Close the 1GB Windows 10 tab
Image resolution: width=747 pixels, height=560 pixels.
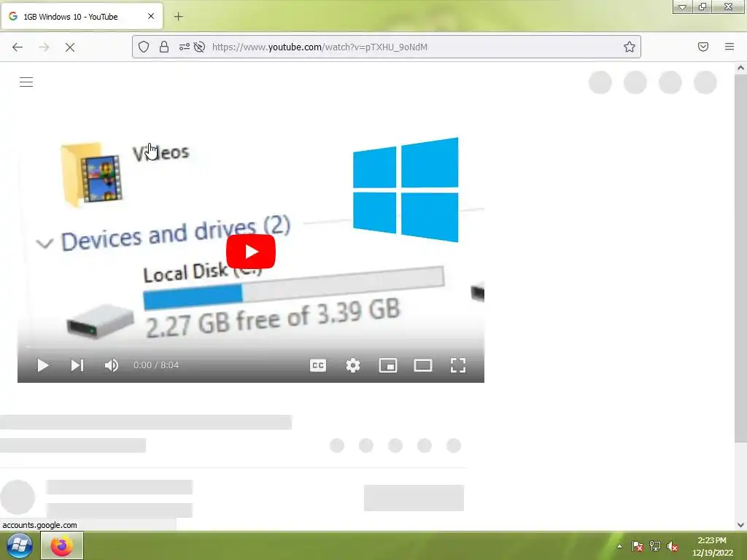tap(151, 16)
